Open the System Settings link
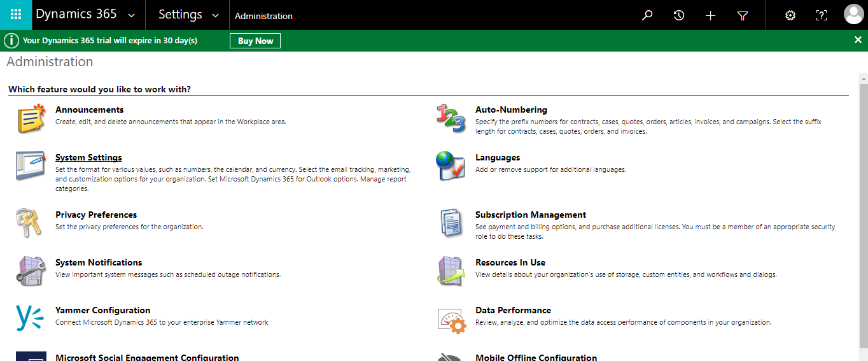 [x=88, y=157]
